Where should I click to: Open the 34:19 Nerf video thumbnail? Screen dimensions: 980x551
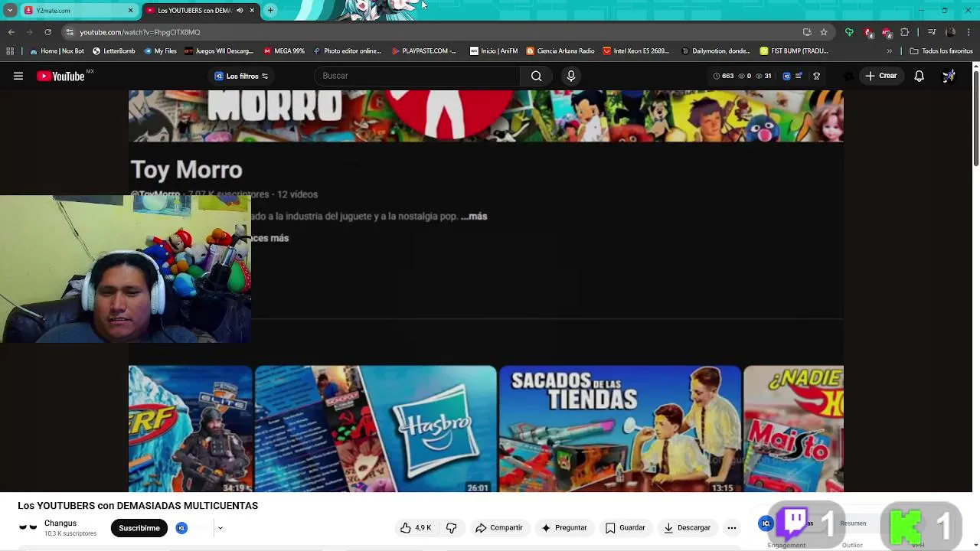[x=190, y=429]
